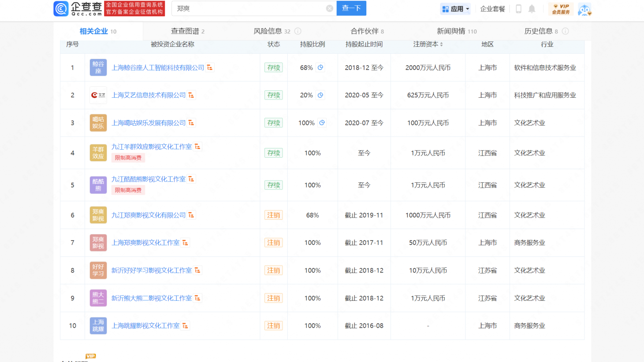
Task: Click shareholding pie icon in 上海噶咕娱乐 row
Action: 322,123
